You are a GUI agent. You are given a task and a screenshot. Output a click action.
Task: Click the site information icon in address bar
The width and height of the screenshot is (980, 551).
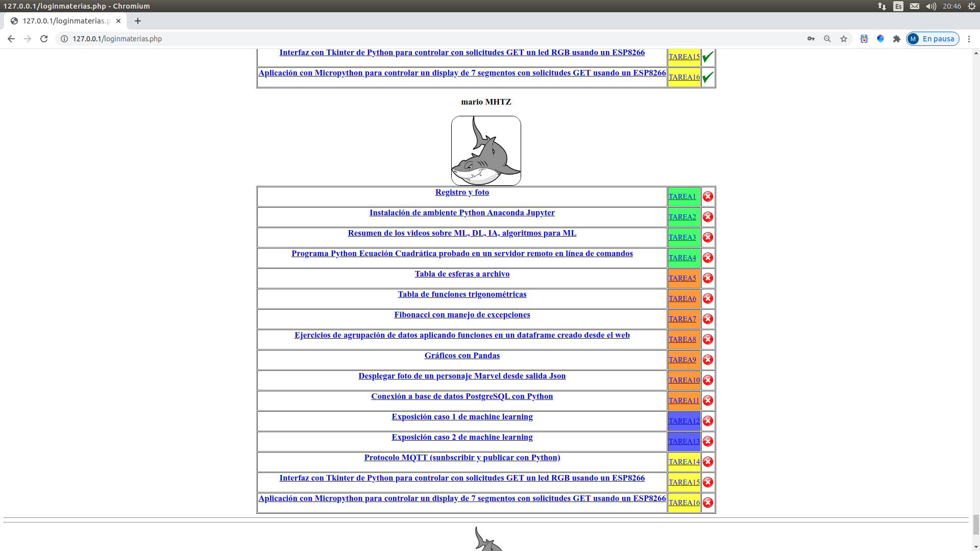tap(64, 39)
